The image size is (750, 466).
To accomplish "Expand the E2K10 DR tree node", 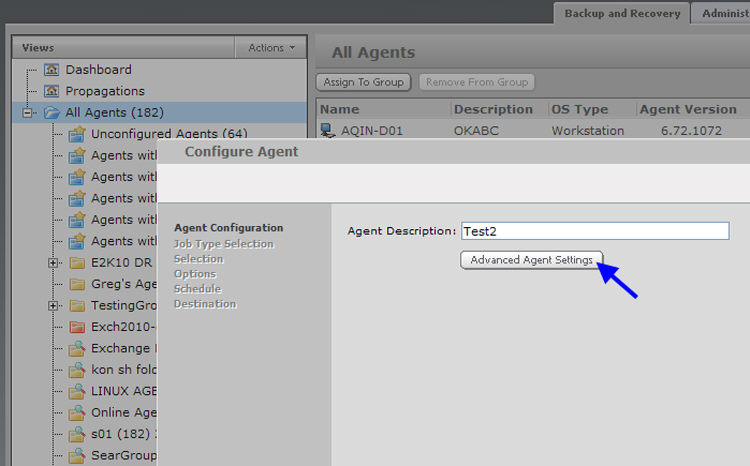I will pyautogui.click(x=53, y=263).
